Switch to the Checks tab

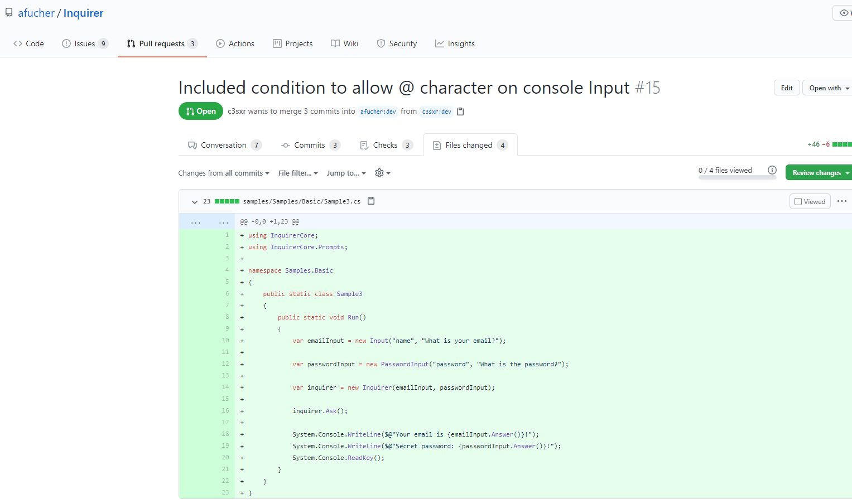387,145
